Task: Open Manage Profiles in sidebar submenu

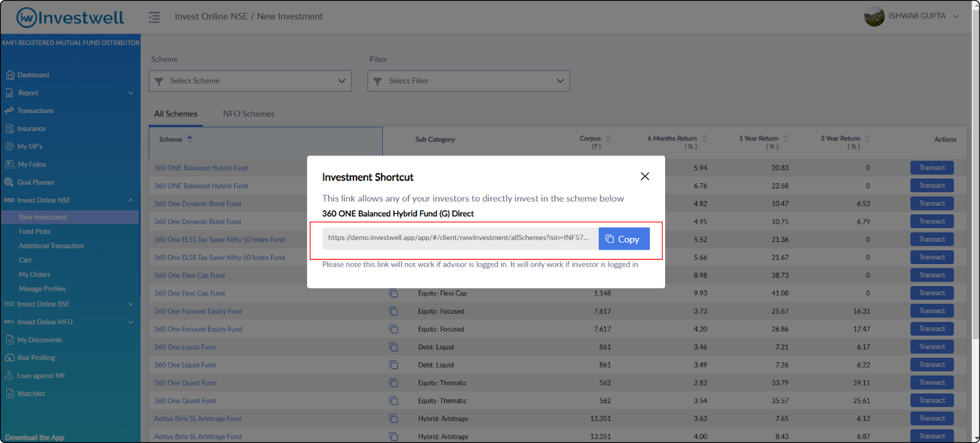Action: pyautogui.click(x=42, y=289)
